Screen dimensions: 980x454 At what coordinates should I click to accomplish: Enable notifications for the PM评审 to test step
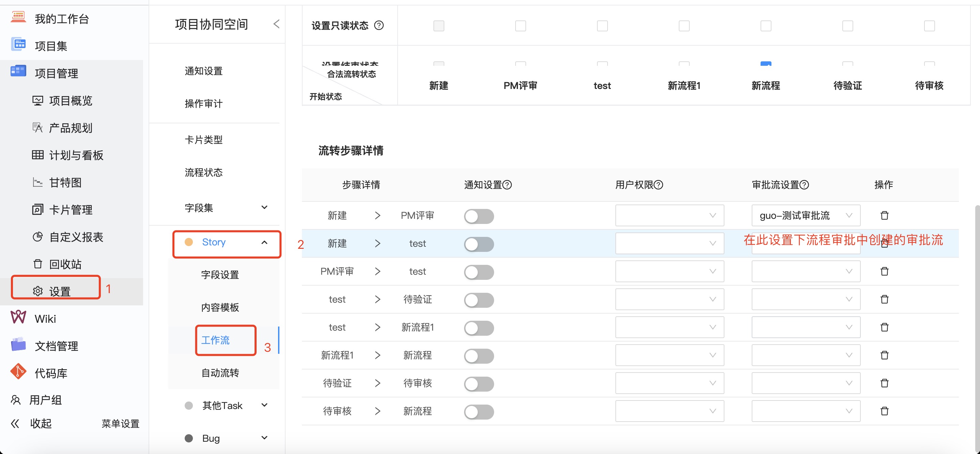click(479, 272)
